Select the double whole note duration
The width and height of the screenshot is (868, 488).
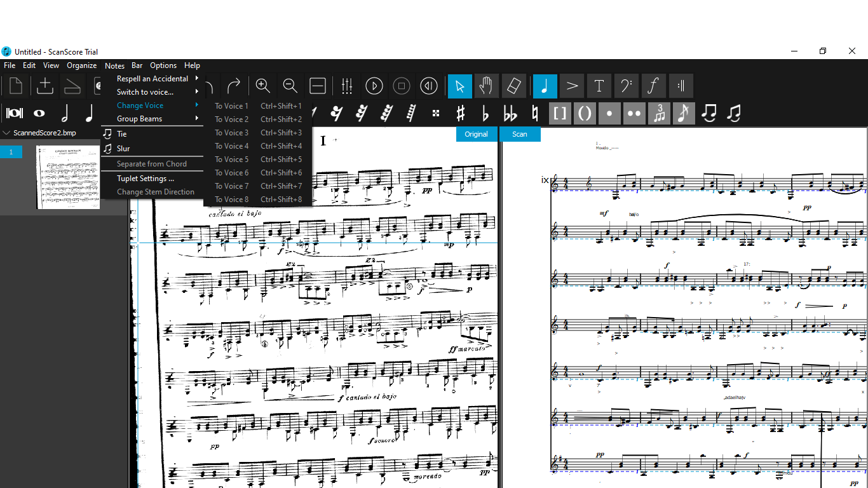coord(15,114)
